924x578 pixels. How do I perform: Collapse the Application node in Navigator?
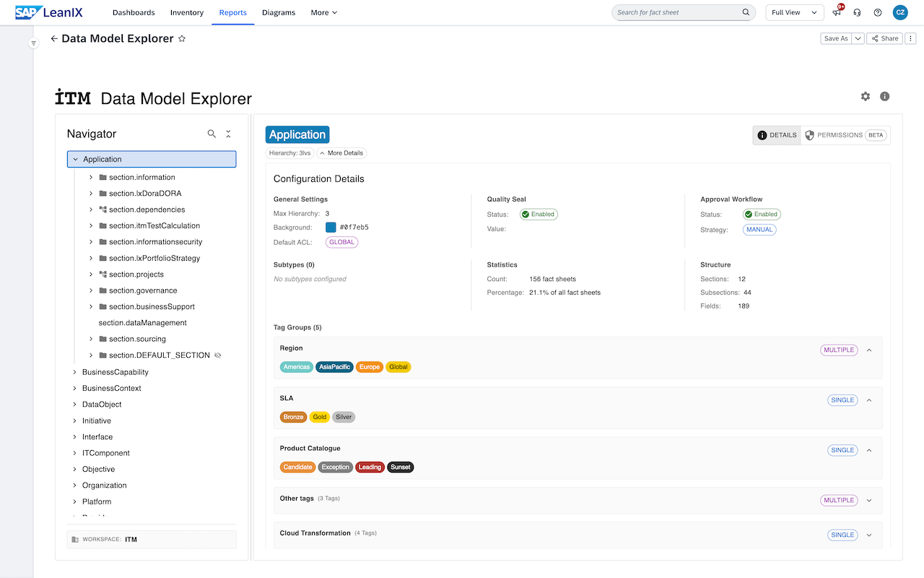pos(75,159)
